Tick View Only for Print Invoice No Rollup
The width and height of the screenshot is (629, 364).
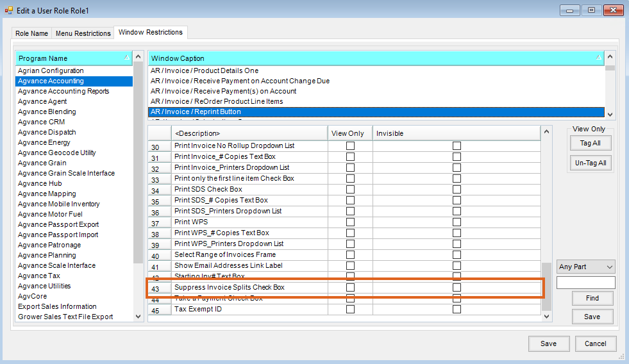350,145
